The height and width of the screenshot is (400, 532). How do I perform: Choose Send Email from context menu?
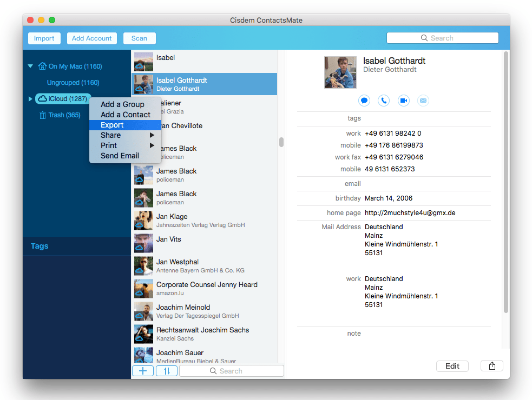pos(125,156)
